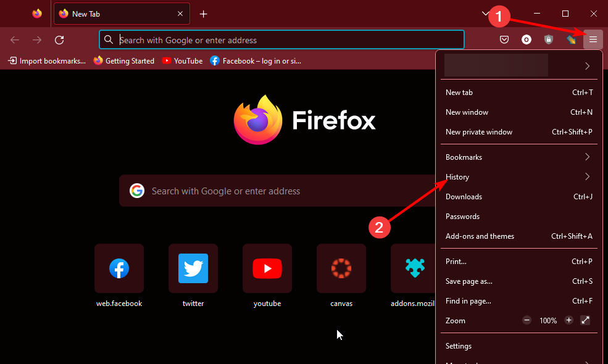Screen dimensions: 608x364
Task: Click the web.facebook shortcut tile
Action: pos(119,268)
